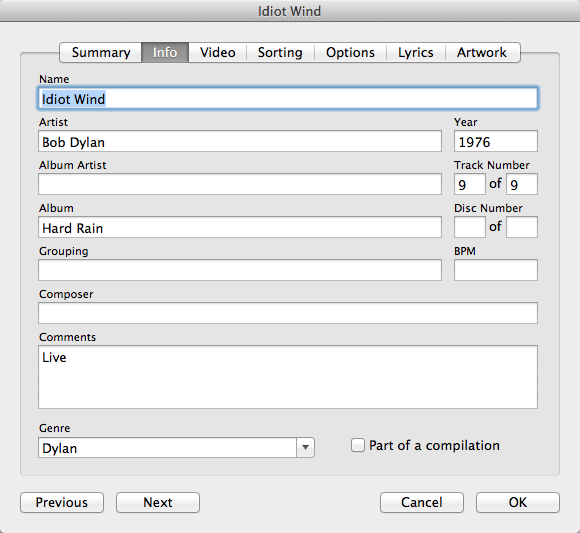Image resolution: width=580 pixels, height=533 pixels.
Task: Go to the Sorting tab
Action: click(280, 53)
